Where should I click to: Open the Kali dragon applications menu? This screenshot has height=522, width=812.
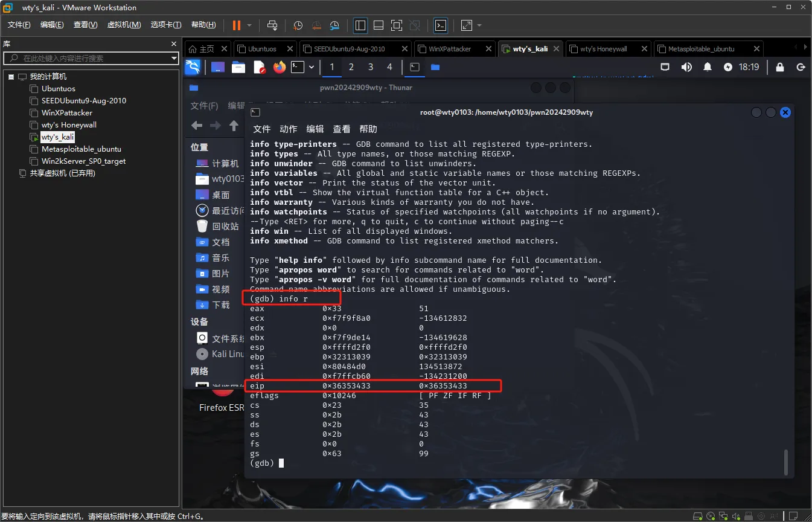click(x=193, y=67)
